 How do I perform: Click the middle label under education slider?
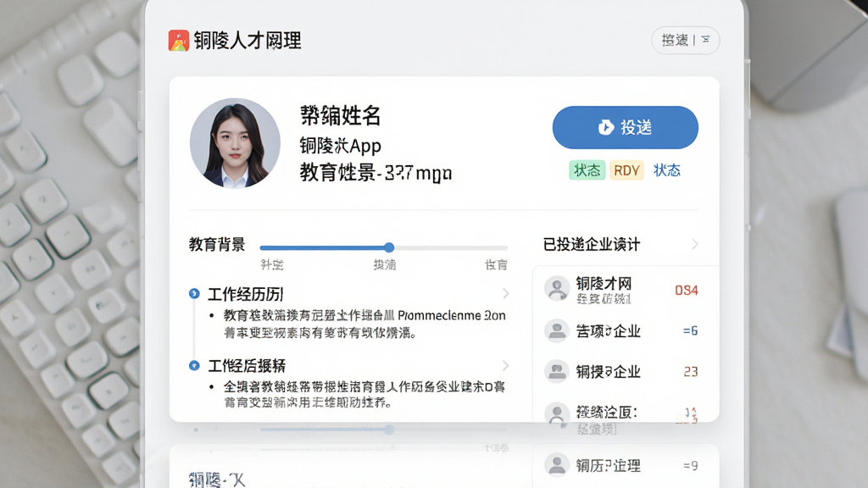[385, 265]
